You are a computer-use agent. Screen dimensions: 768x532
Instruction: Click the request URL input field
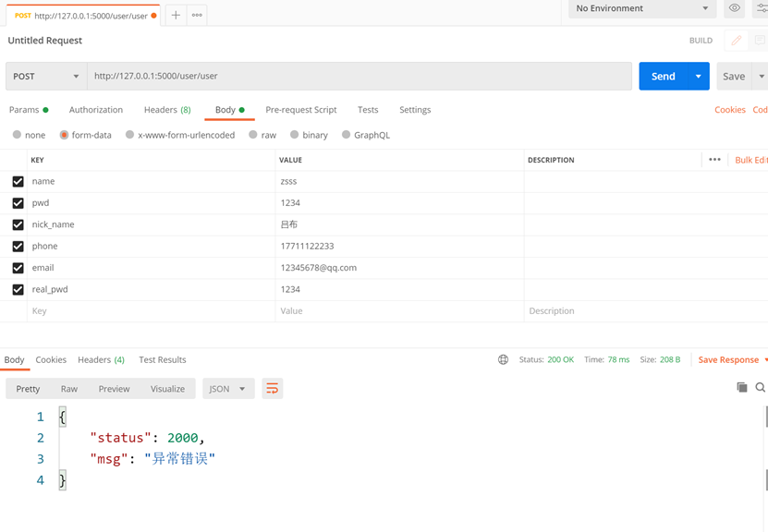click(360, 77)
